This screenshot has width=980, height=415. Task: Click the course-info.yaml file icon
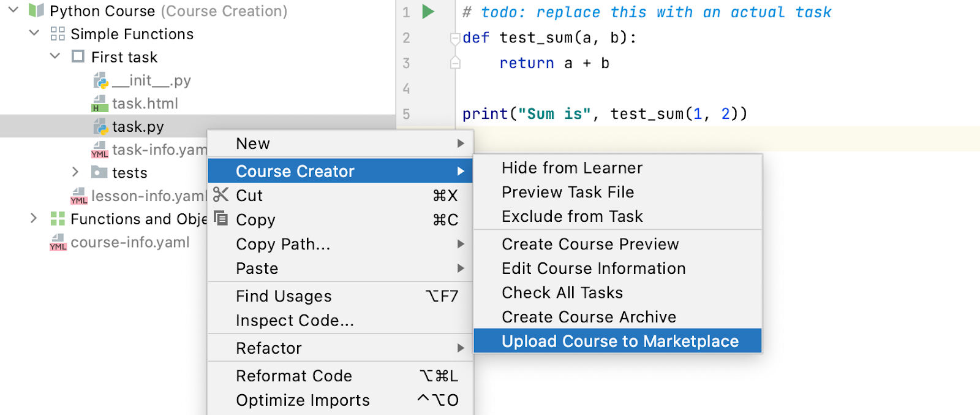click(58, 243)
